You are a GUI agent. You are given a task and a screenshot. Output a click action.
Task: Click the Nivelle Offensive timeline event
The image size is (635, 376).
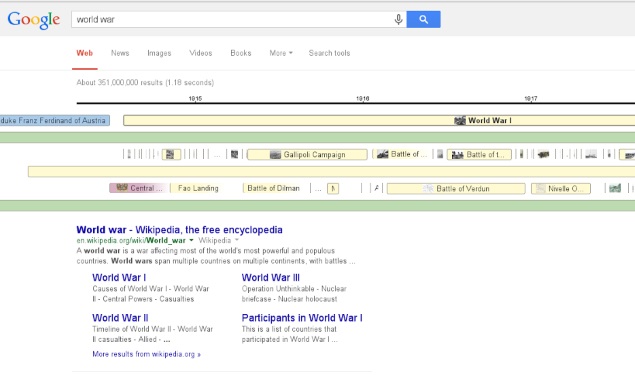point(561,188)
